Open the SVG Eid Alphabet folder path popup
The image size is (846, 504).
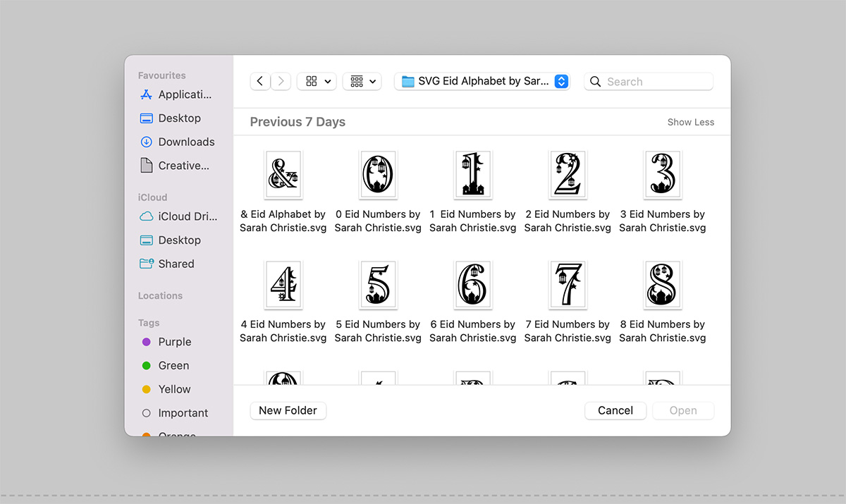pos(482,81)
